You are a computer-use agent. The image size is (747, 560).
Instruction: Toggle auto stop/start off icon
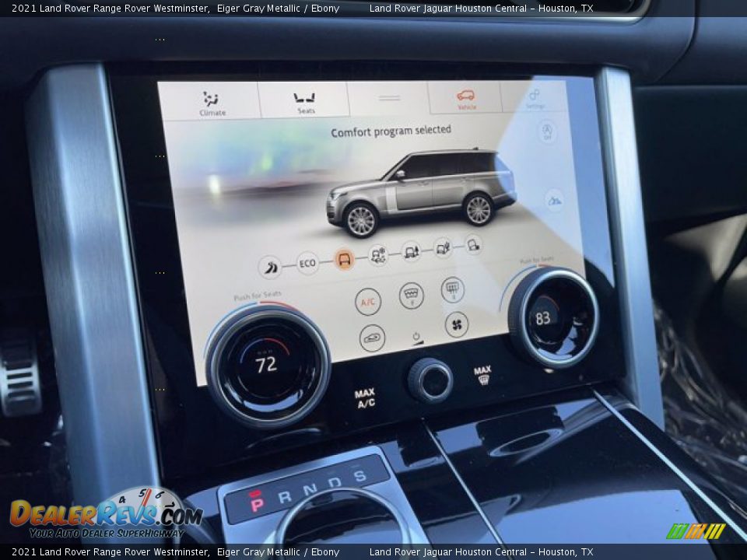click(x=547, y=131)
